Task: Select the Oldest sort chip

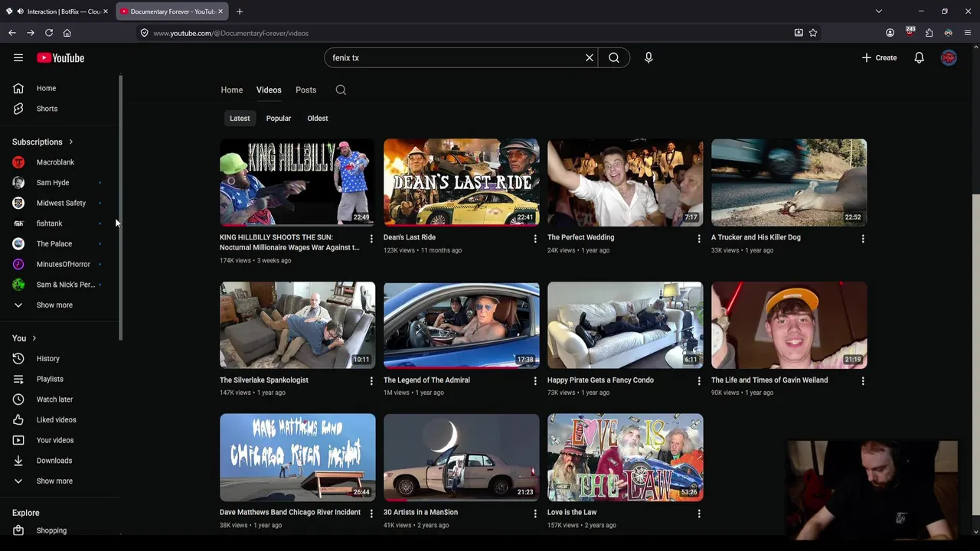Action: click(x=318, y=119)
